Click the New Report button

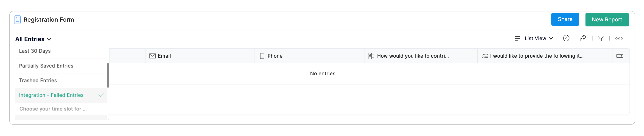coord(607,19)
